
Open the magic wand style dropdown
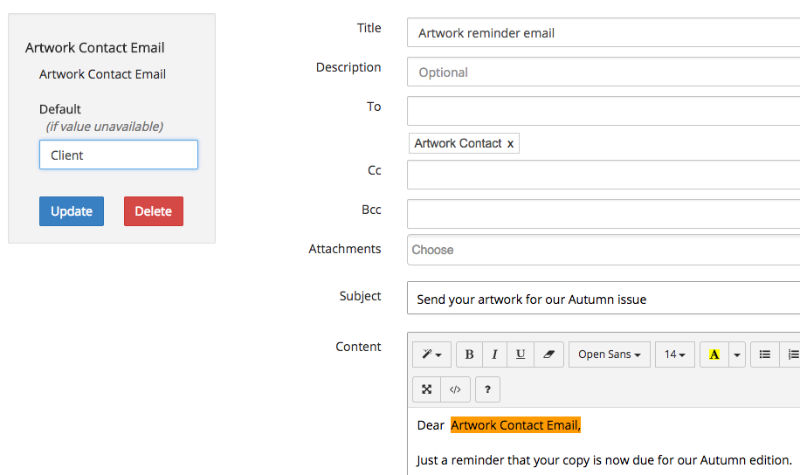point(431,354)
